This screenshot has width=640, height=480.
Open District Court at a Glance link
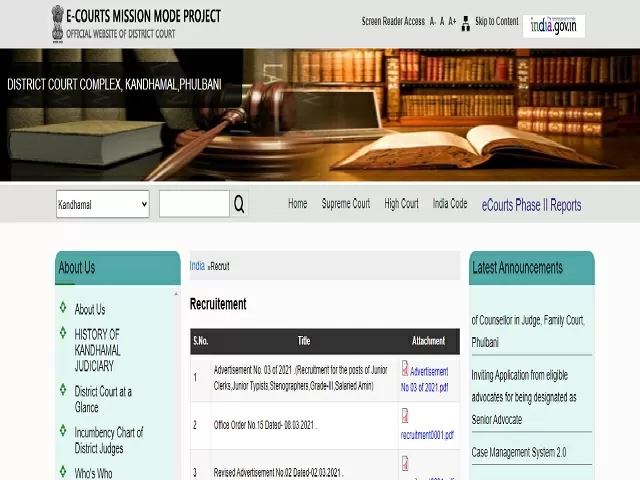[103, 399]
